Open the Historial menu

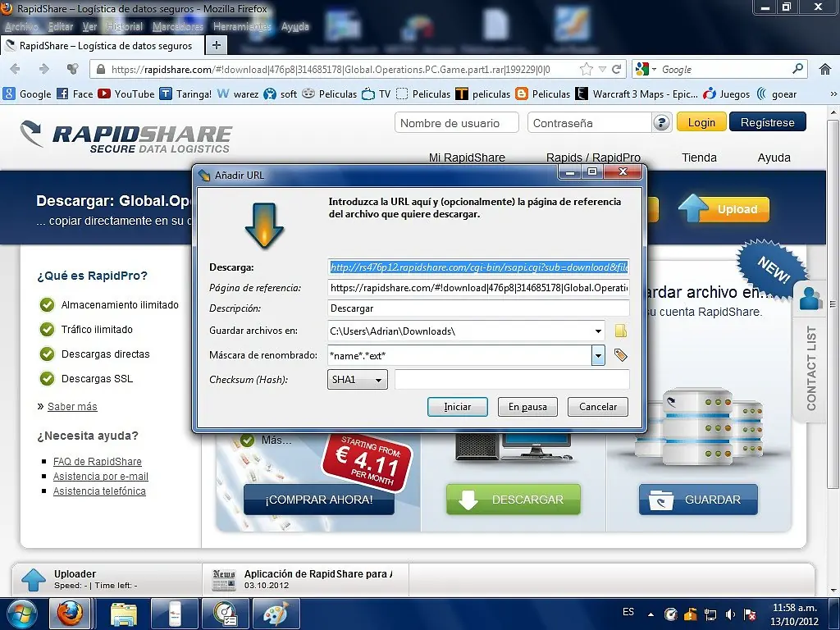[x=125, y=26]
